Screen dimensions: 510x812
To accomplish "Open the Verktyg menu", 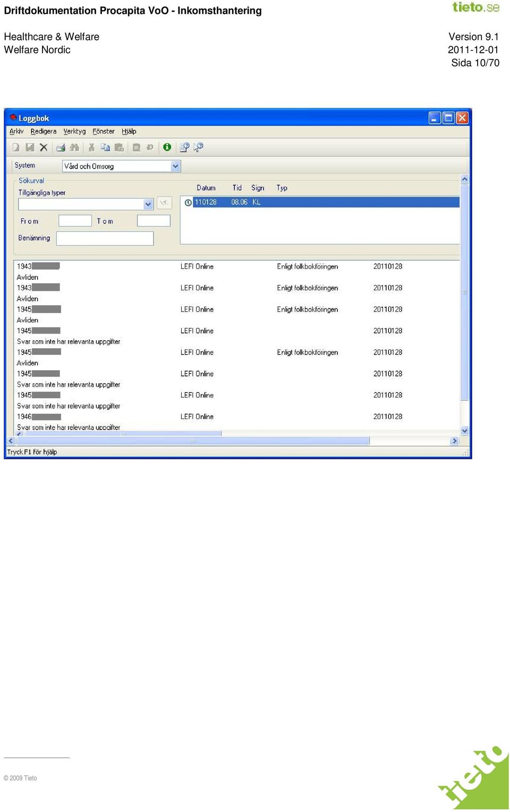I will pos(74,131).
